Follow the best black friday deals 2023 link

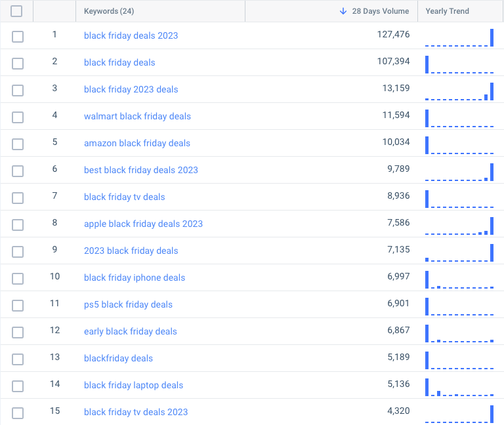tap(141, 171)
